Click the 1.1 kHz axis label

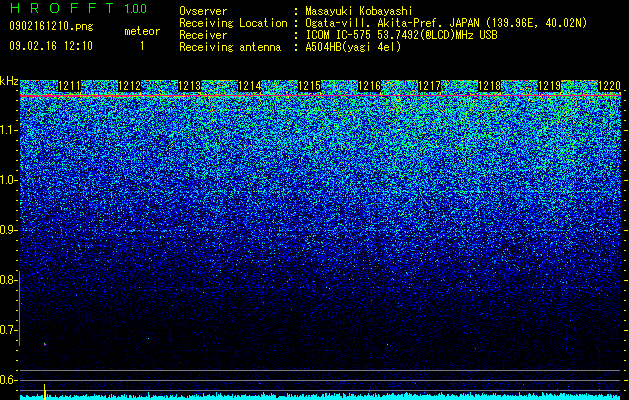click(9, 130)
